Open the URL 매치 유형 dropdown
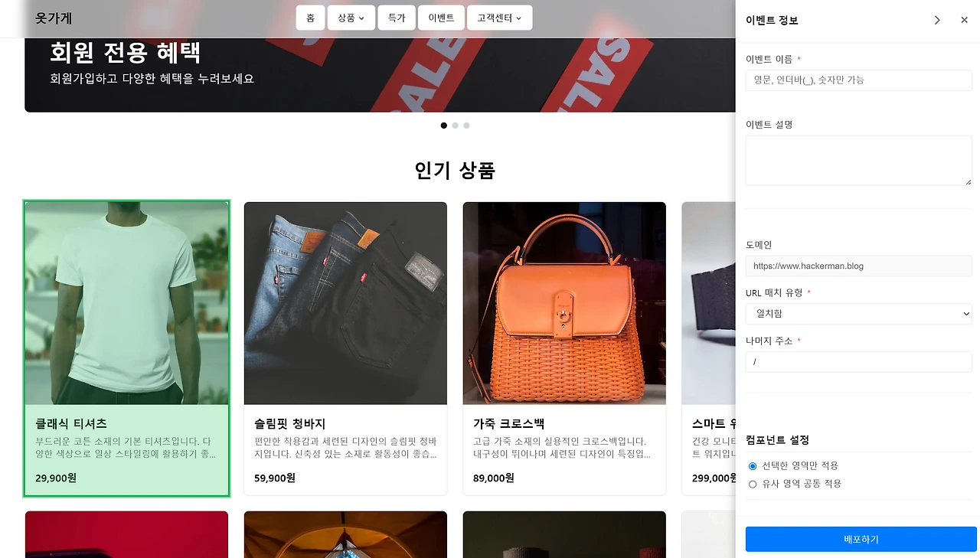This screenshot has height=558, width=980. click(858, 314)
